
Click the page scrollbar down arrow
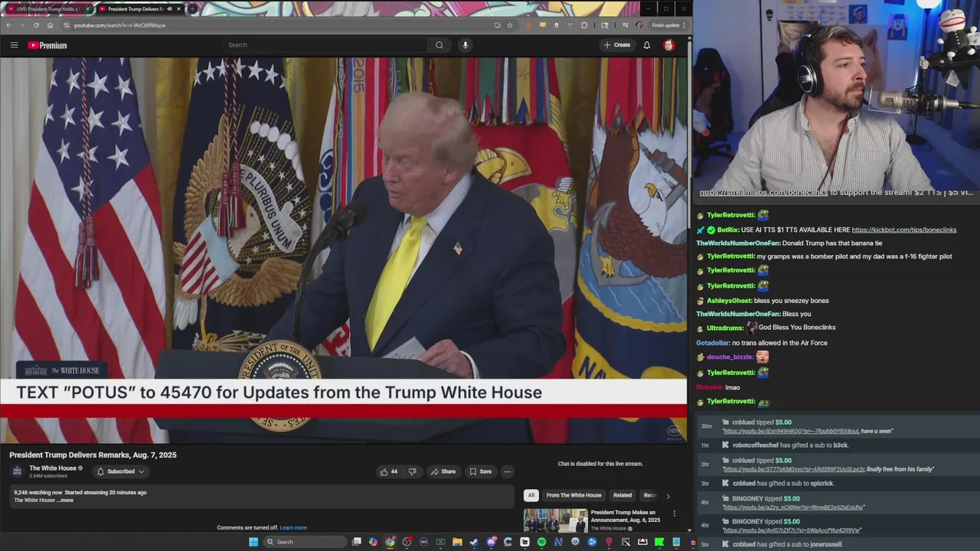[x=689, y=530]
